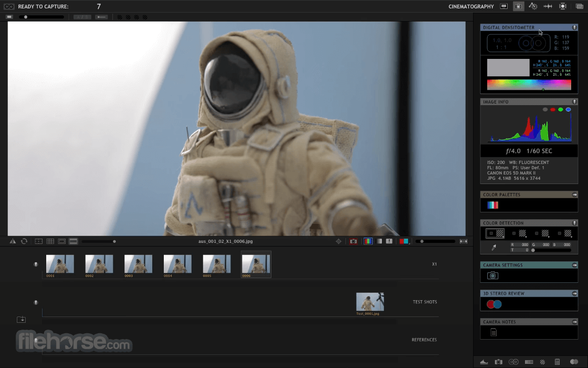
Task: Click the densitometer double-circle icon in bottom bar
Action: click(513, 362)
